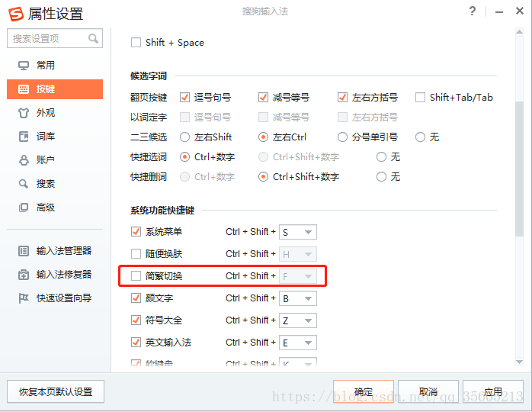The width and height of the screenshot is (532, 412).
Task: Uncheck the 系统菜单 shortcut checkbox
Action: (x=136, y=232)
